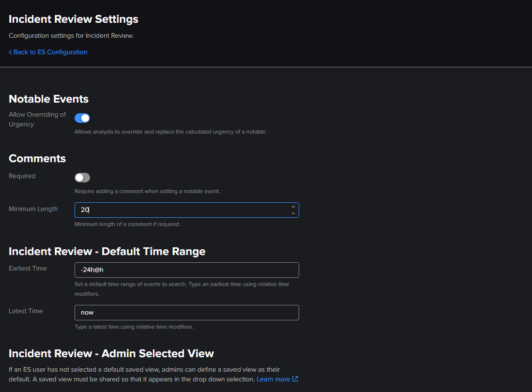Screen dimensions: 532x392
Task: Click the up stepper arrow on Minimum Length
Action: coord(293,207)
